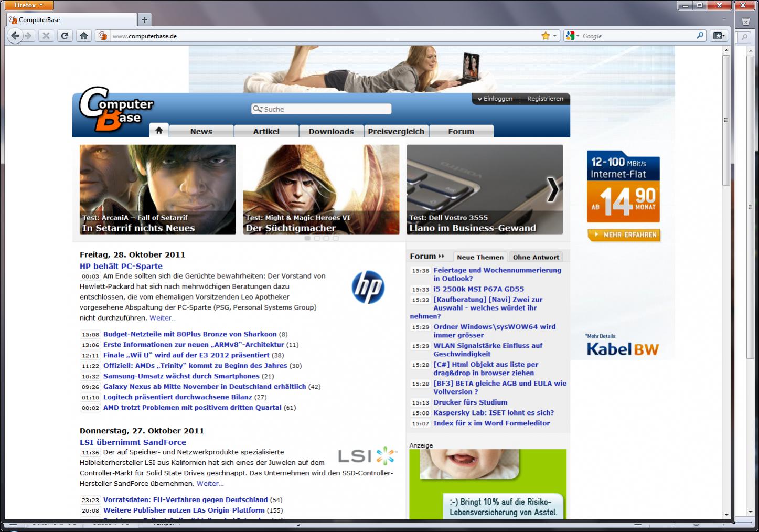This screenshot has width=759, height=532.
Task: Open the Artikel navigation tab
Action: point(266,131)
